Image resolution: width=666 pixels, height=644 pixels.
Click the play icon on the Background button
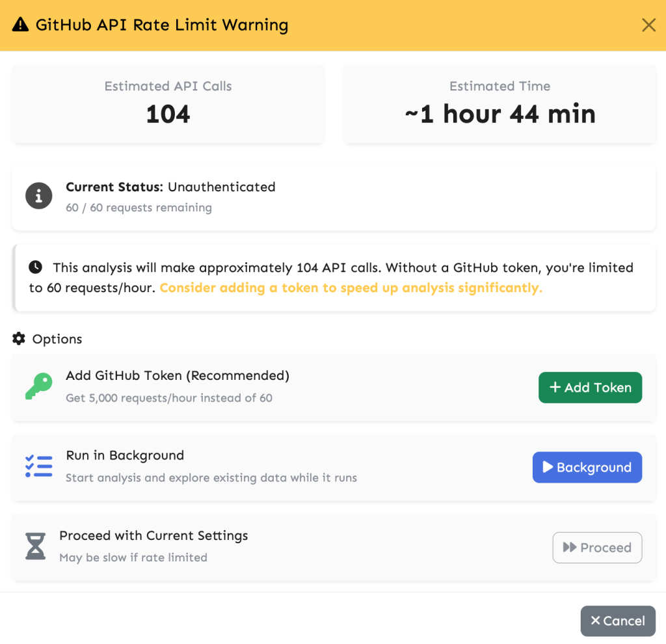point(548,467)
